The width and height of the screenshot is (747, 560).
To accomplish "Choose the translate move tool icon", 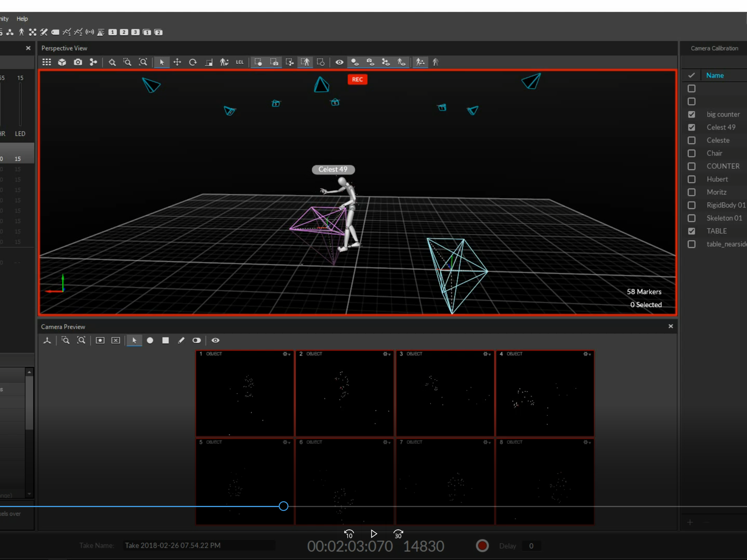I will (177, 62).
